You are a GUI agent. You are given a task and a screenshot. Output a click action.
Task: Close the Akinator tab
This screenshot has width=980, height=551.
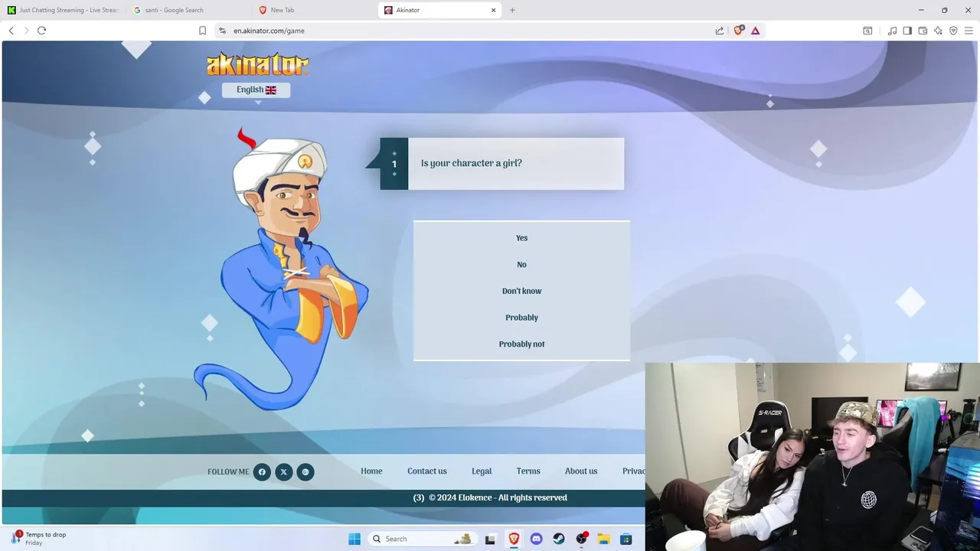coord(494,10)
